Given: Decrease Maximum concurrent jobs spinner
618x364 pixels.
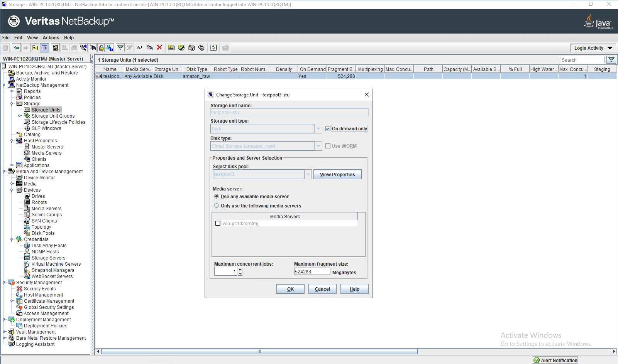Looking at the screenshot, I should click(240, 273).
